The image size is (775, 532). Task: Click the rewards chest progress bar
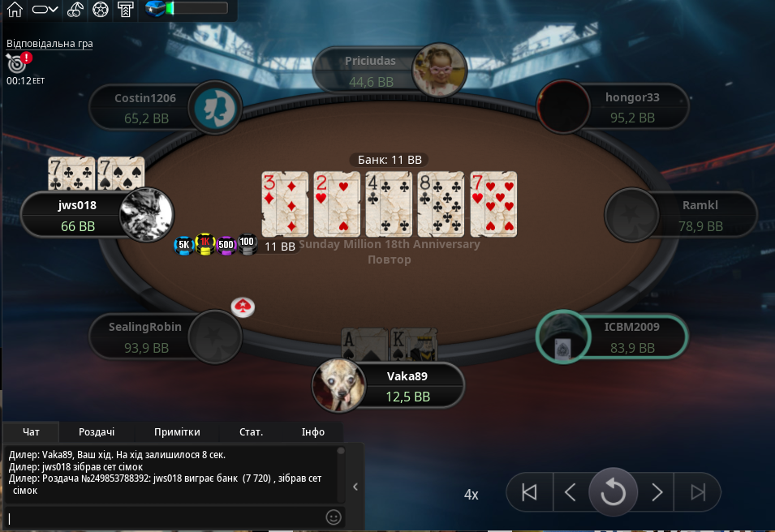187,8
